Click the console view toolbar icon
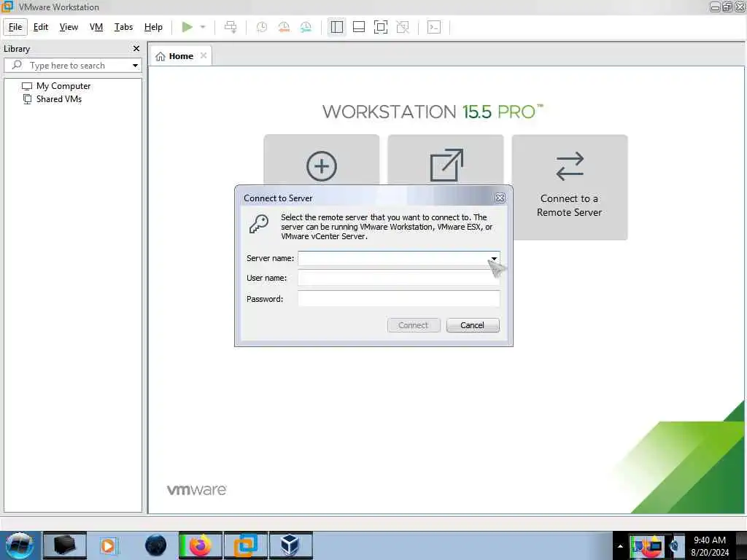The width and height of the screenshot is (747, 560). click(x=434, y=27)
